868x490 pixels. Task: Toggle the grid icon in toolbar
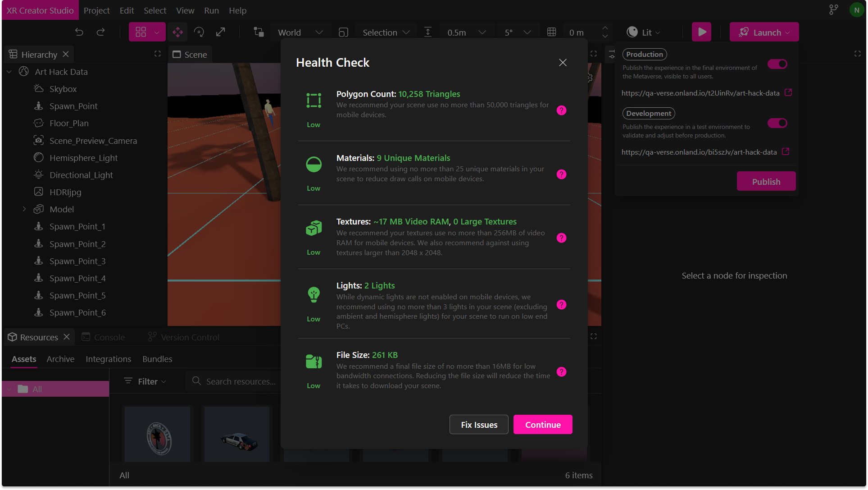click(552, 32)
